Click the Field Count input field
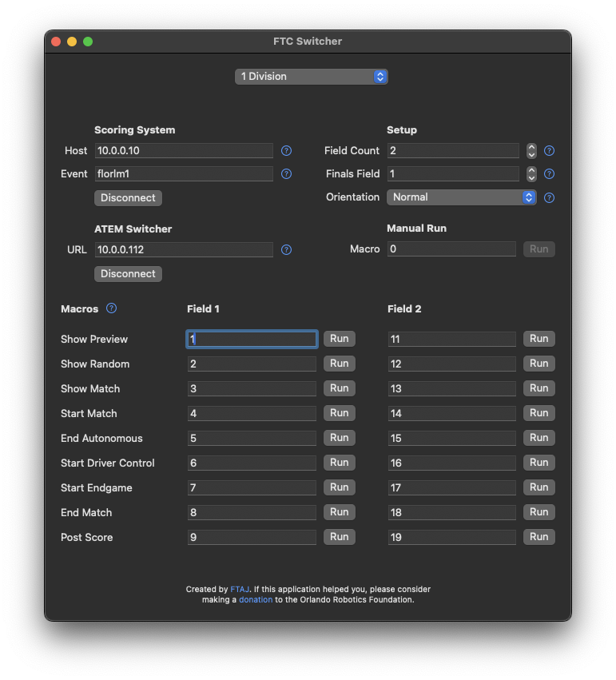The width and height of the screenshot is (616, 680). tap(453, 150)
